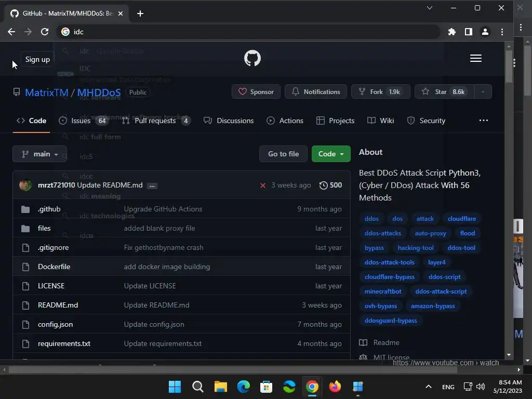Open the main branch dropdown
This screenshot has width=532, height=399.
[x=39, y=154]
